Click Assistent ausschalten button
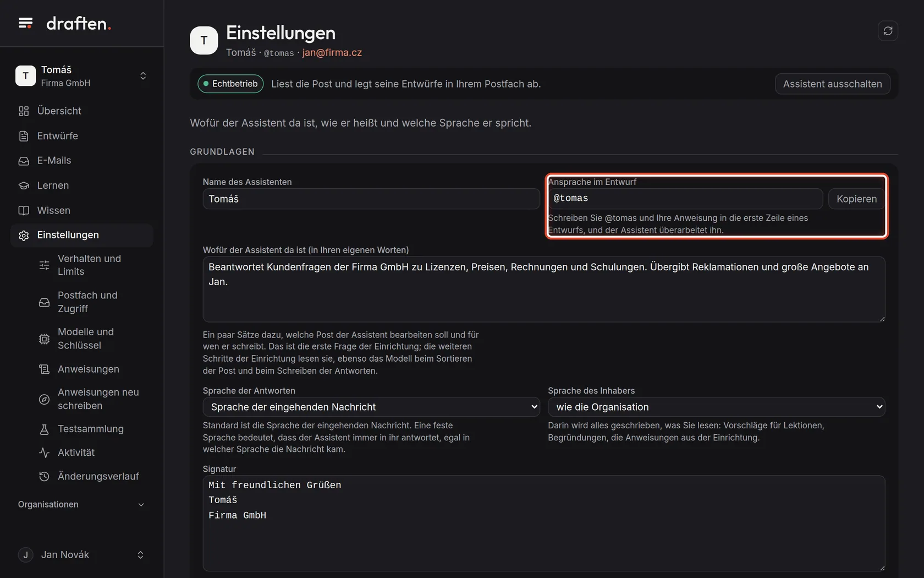 (x=832, y=84)
